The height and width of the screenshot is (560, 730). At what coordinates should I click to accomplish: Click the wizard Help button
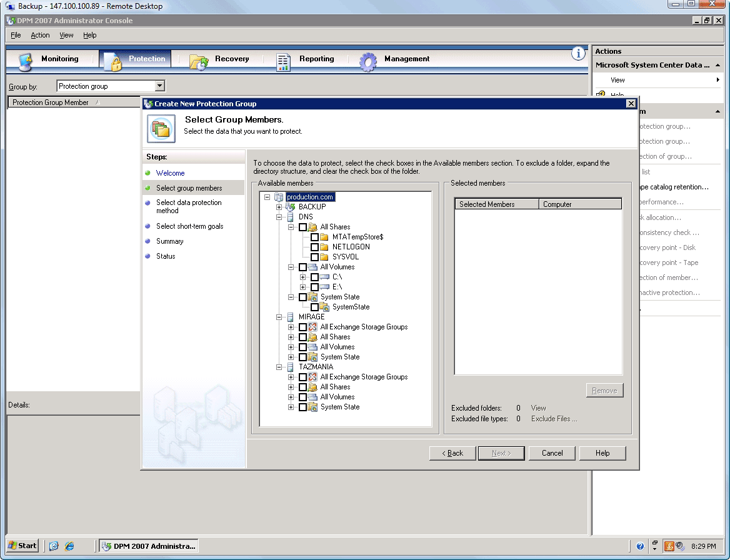click(602, 453)
